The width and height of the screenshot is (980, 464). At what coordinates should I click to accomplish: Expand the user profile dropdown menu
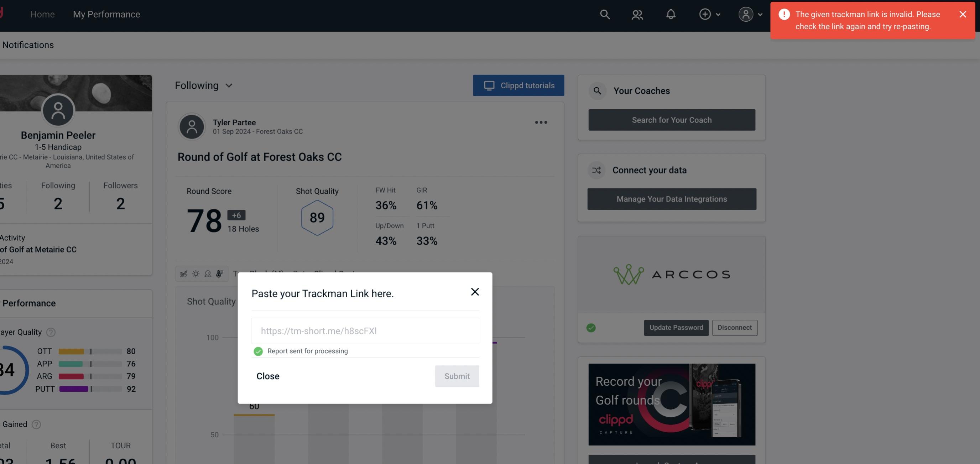tap(750, 14)
